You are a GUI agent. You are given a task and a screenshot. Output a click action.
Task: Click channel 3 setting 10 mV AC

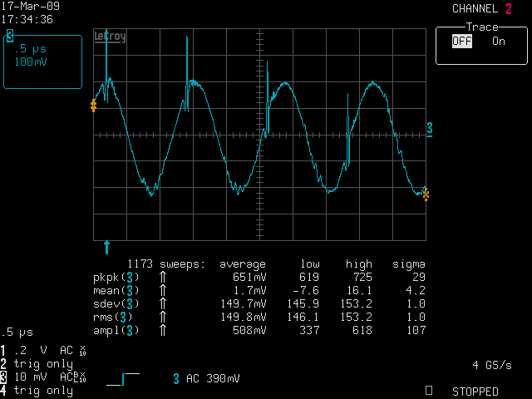pos(43,377)
